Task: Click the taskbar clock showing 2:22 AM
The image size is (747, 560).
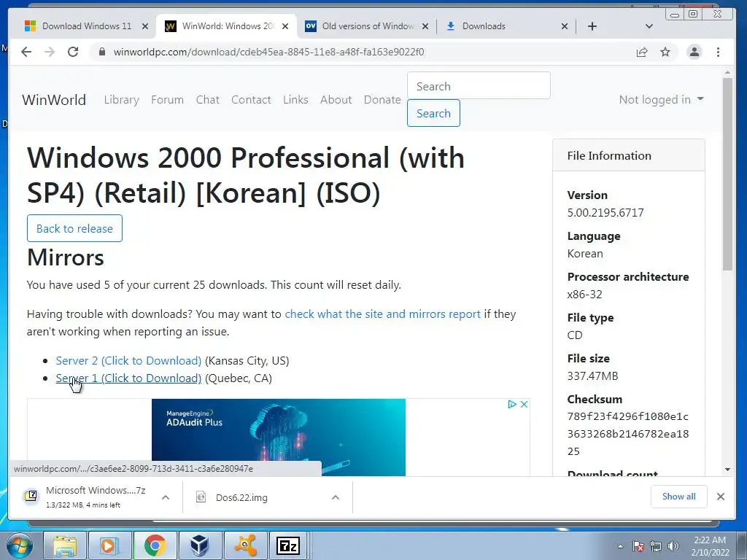Action: click(x=710, y=546)
